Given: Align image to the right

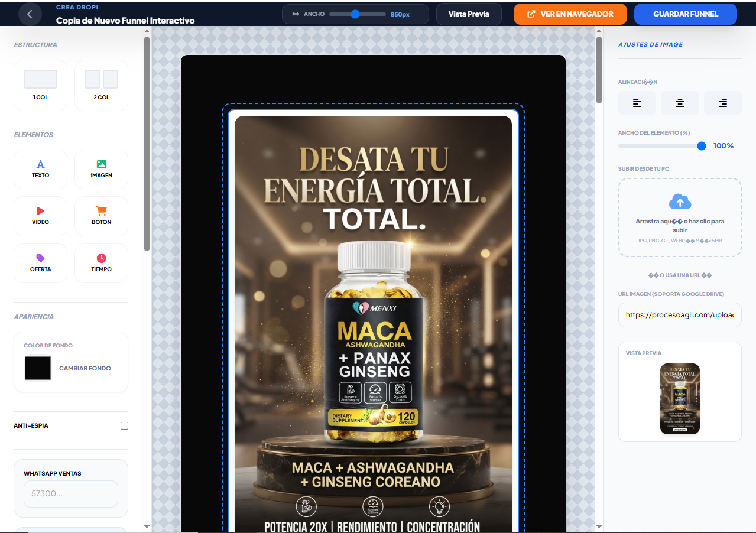Looking at the screenshot, I should coord(722,103).
